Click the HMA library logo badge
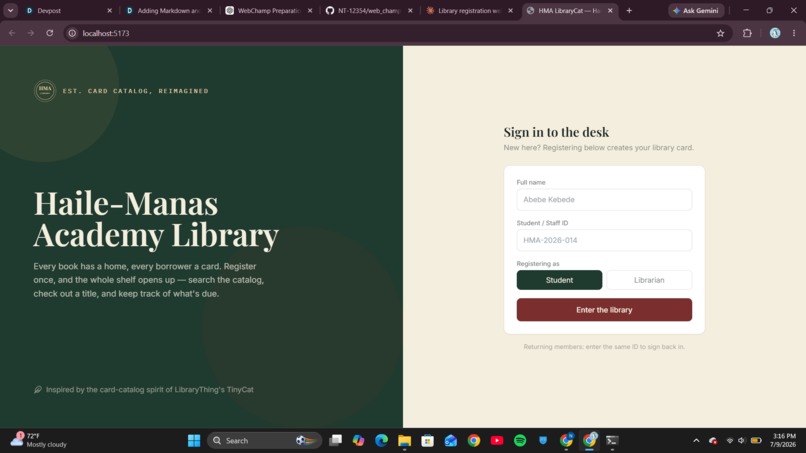This screenshot has width=806, height=453. [45, 90]
